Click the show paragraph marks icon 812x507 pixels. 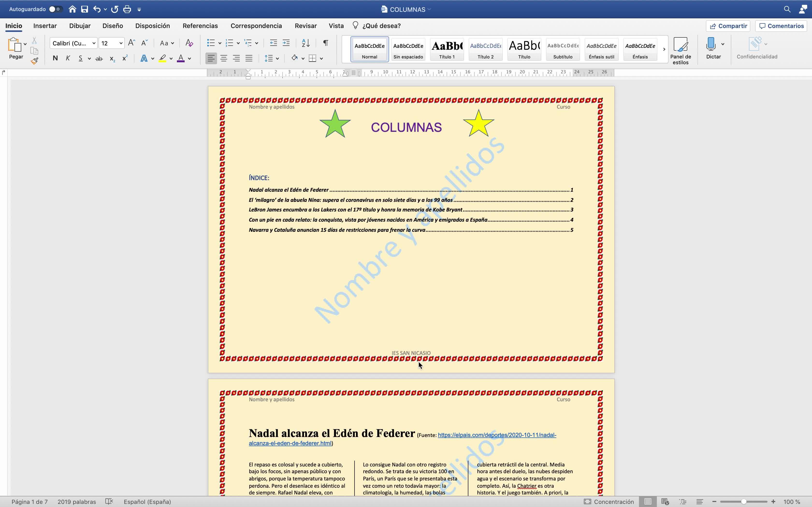tap(325, 43)
